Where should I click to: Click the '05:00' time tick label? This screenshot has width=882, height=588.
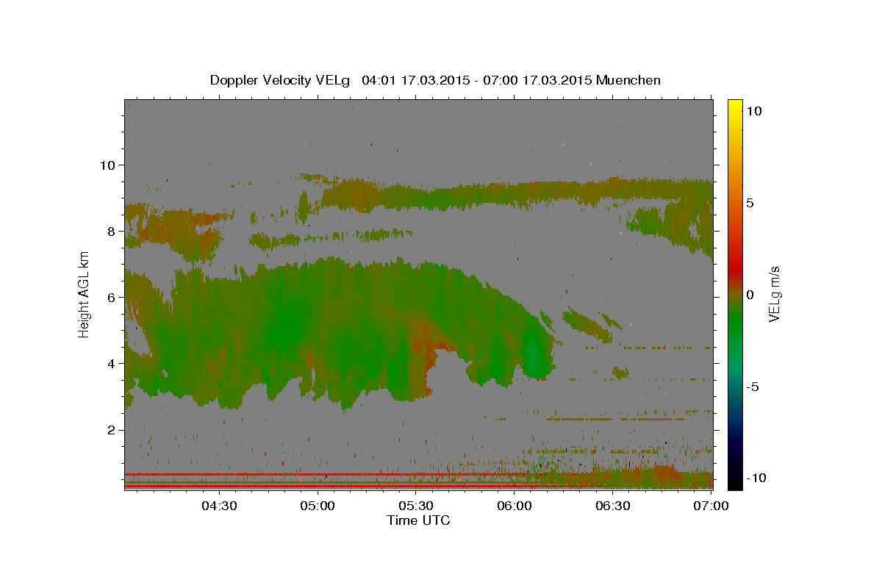pyautogui.click(x=318, y=506)
